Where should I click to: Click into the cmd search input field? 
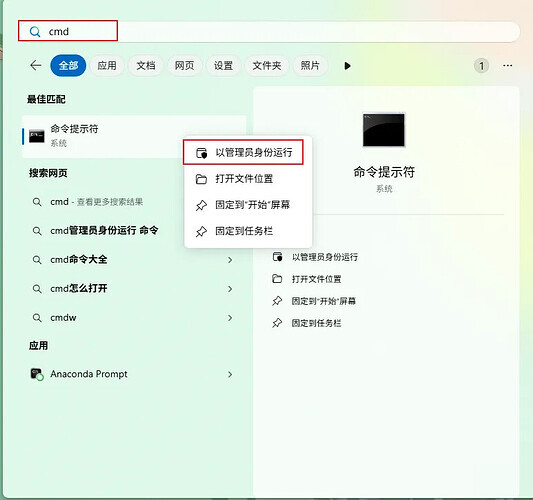click(269, 32)
